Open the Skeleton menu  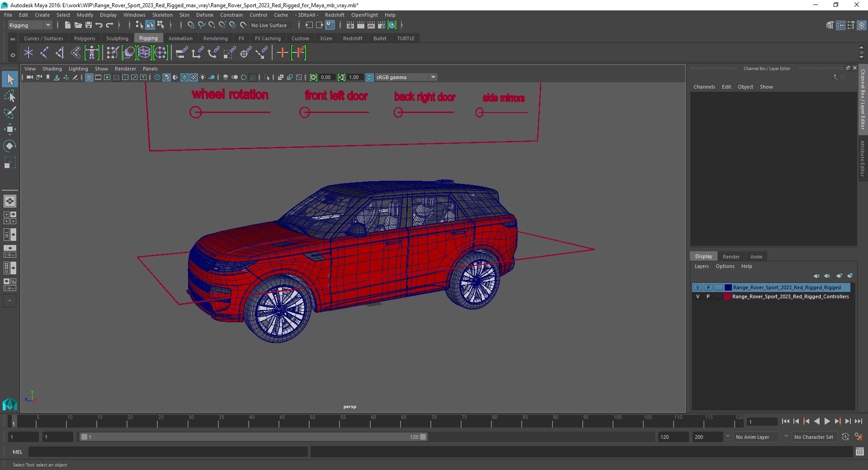pos(162,15)
